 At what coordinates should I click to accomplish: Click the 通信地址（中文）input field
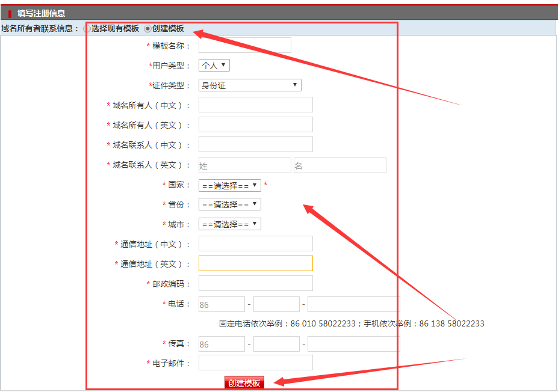(x=255, y=243)
